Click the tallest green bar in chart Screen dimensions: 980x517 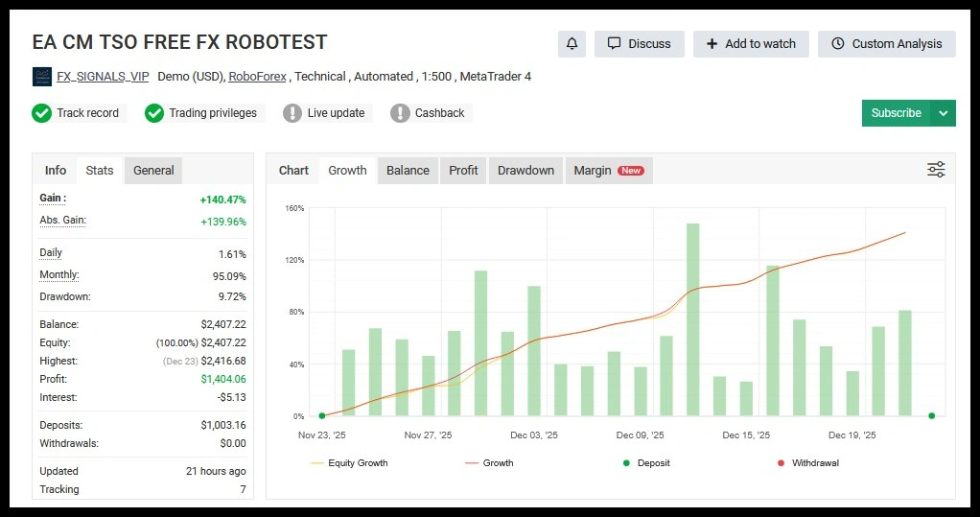(692, 319)
